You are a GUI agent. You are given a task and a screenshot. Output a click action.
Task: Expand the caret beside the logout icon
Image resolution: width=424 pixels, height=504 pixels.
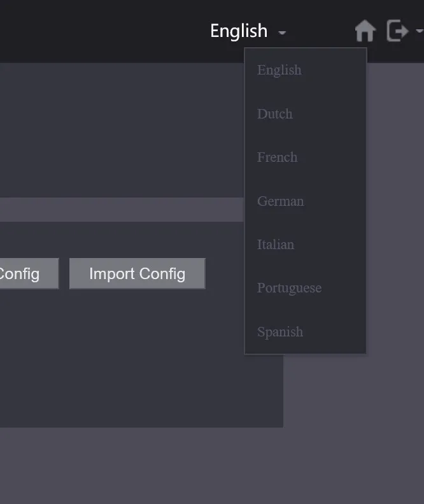420,31
